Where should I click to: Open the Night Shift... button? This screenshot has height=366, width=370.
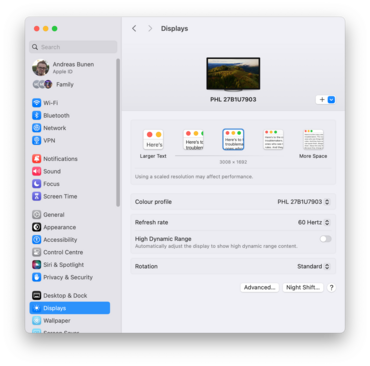tap(303, 287)
